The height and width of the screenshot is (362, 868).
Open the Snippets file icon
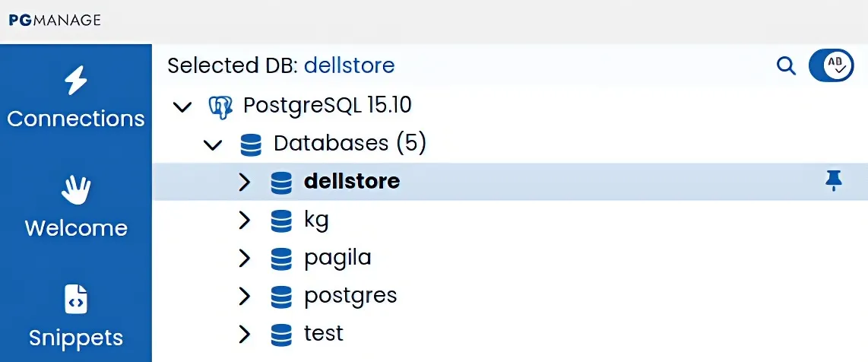[x=75, y=300]
